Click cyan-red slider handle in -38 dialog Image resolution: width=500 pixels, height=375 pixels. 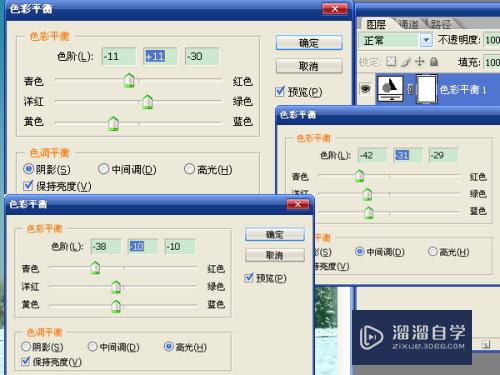95,268
